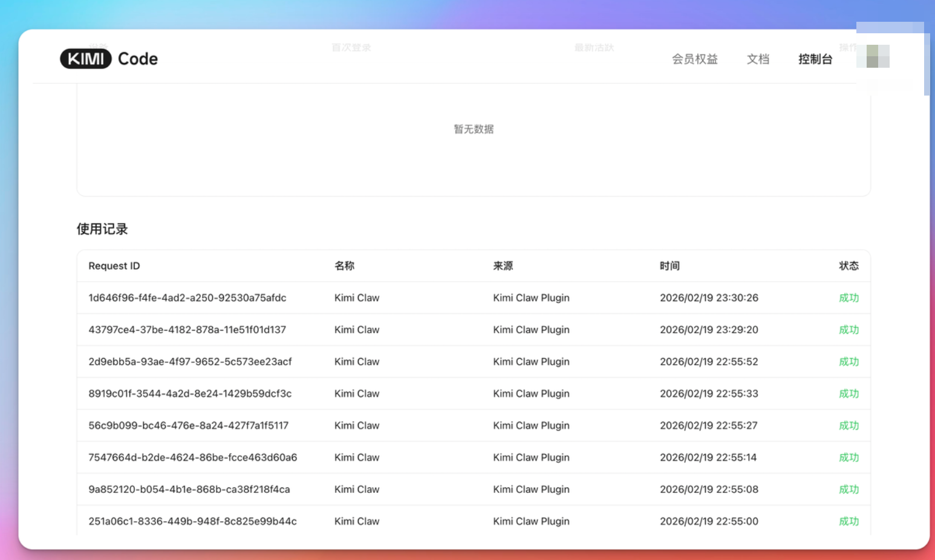Click 成功 status in the 23:30:26 row
This screenshot has height=560, width=935.
pos(849,298)
